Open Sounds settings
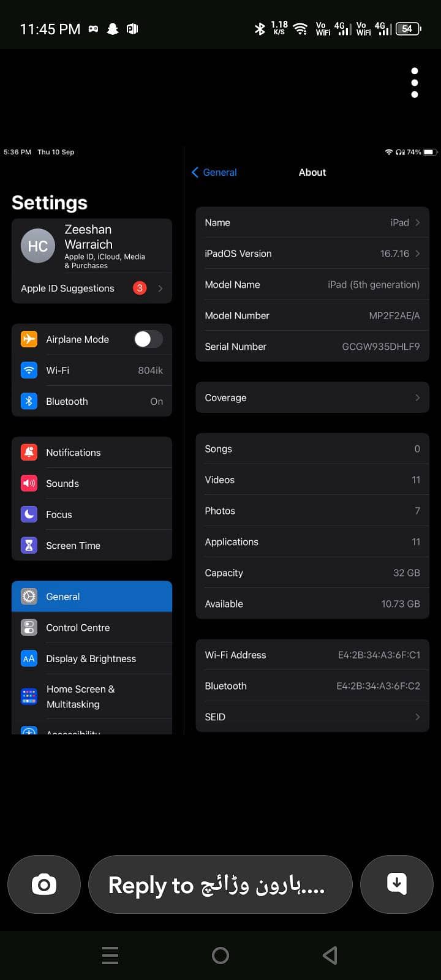Screen dimensions: 441x980 (92, 483)
